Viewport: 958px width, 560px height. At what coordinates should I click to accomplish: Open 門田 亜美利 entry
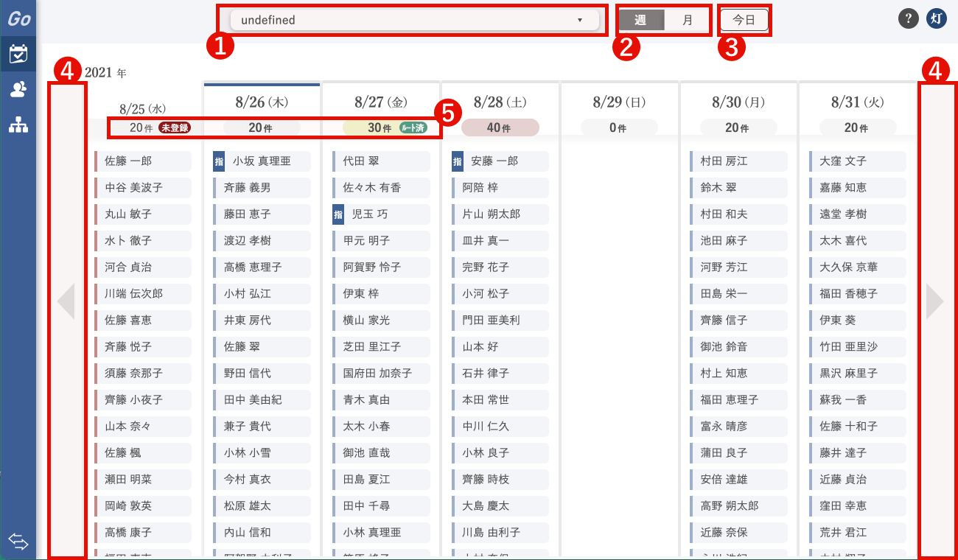click(500, 321)
